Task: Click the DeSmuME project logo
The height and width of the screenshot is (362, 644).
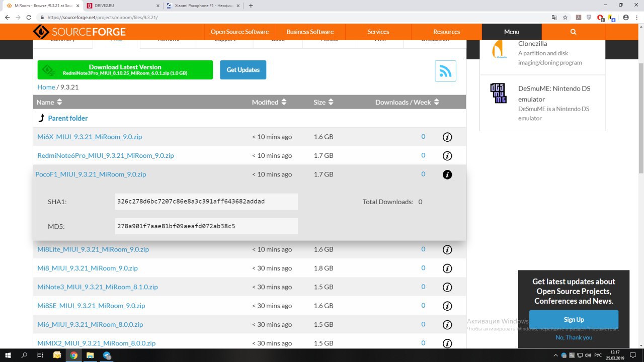Action: [499, 94]
